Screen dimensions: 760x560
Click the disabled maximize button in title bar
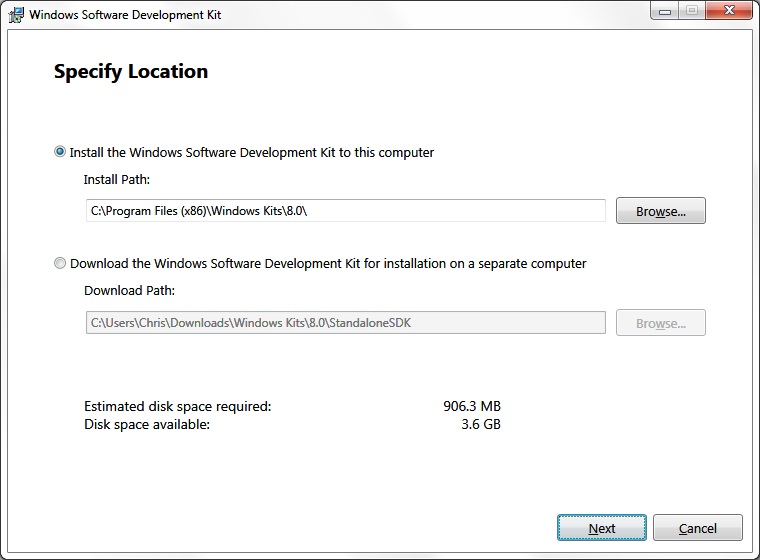(x=692, y=11)
